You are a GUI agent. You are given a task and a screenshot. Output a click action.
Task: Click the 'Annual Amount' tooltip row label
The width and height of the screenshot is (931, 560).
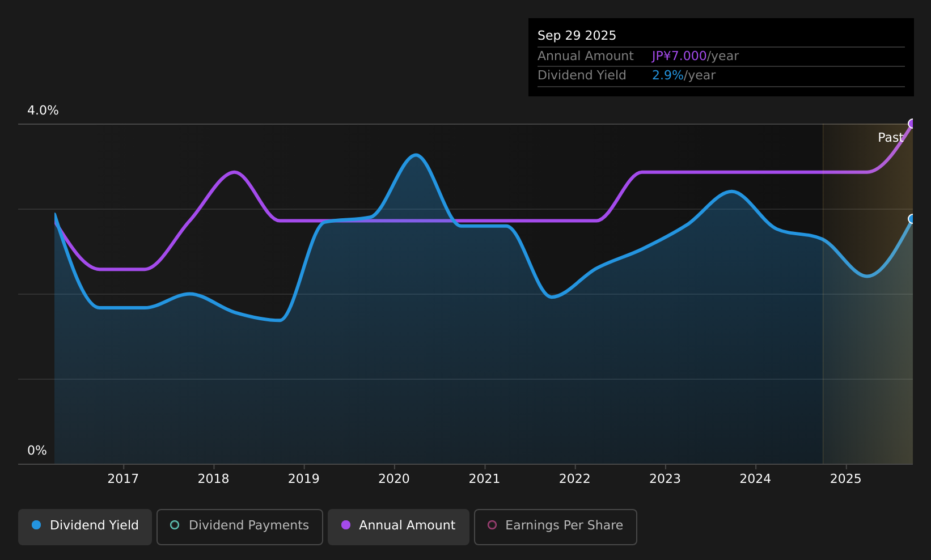coord(586,56)
